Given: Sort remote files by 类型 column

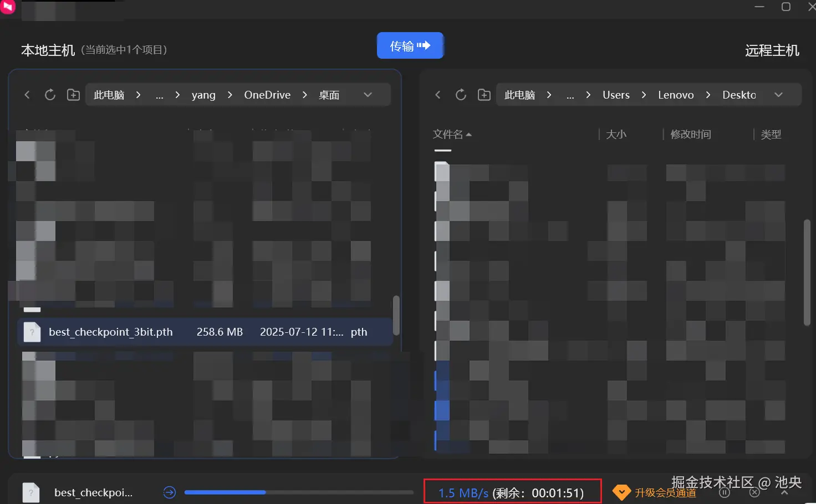Looking at the screenshot, I should coord(771,134).
